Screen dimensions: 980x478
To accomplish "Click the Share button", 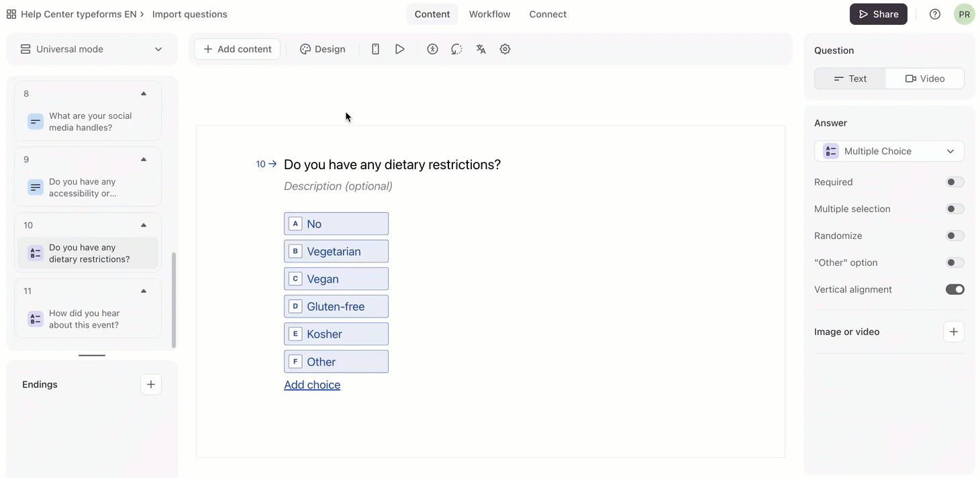I will point(878,14).
